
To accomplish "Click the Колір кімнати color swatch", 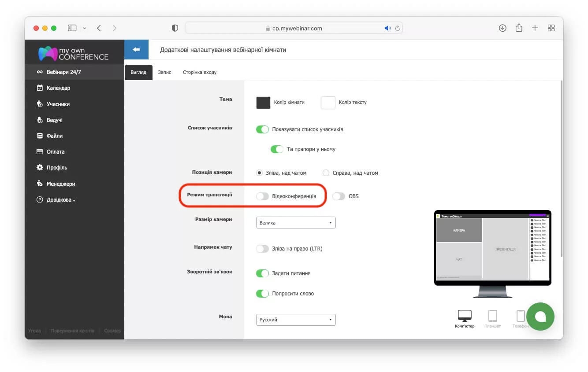I will point(263,103).
